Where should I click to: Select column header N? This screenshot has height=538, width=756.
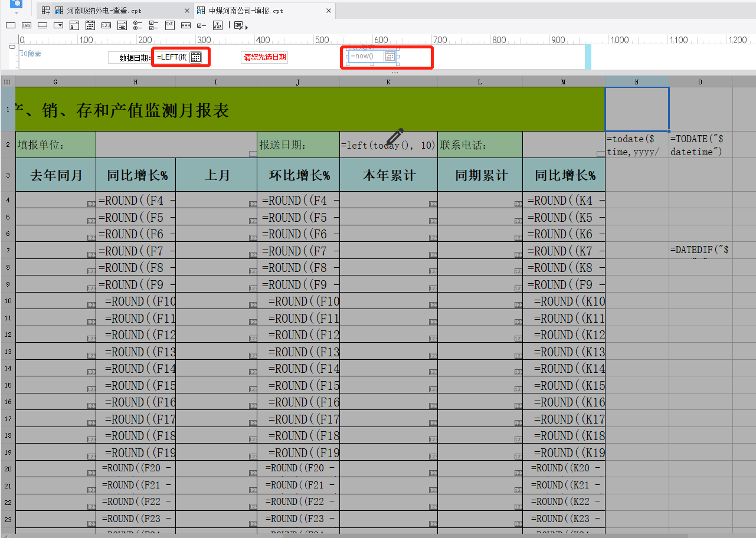637,82
